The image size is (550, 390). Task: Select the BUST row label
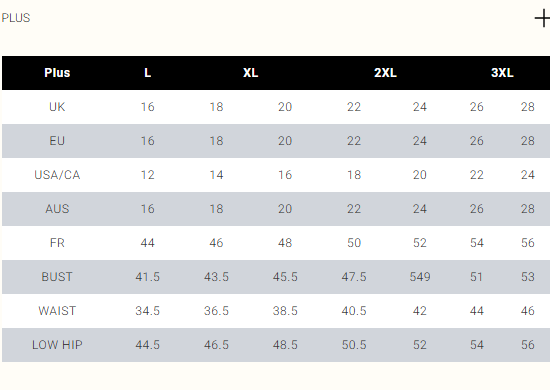(57, 277)
